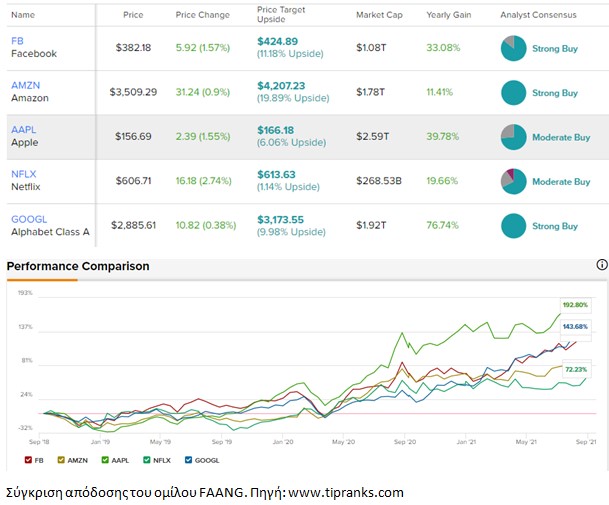The height and width of the screenshot is (505, 609).
Task: Click the $1.08T market cap value
Action: point(371,48)
